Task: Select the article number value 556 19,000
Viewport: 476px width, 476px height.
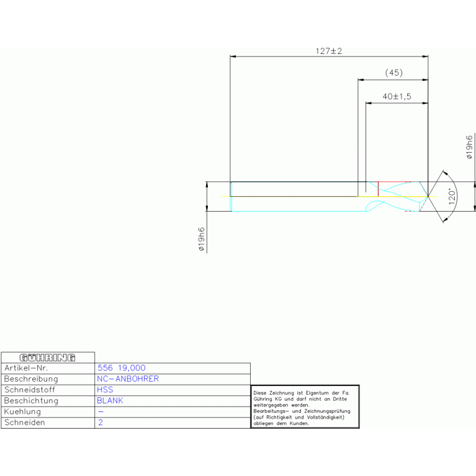Action: point(122,368)
